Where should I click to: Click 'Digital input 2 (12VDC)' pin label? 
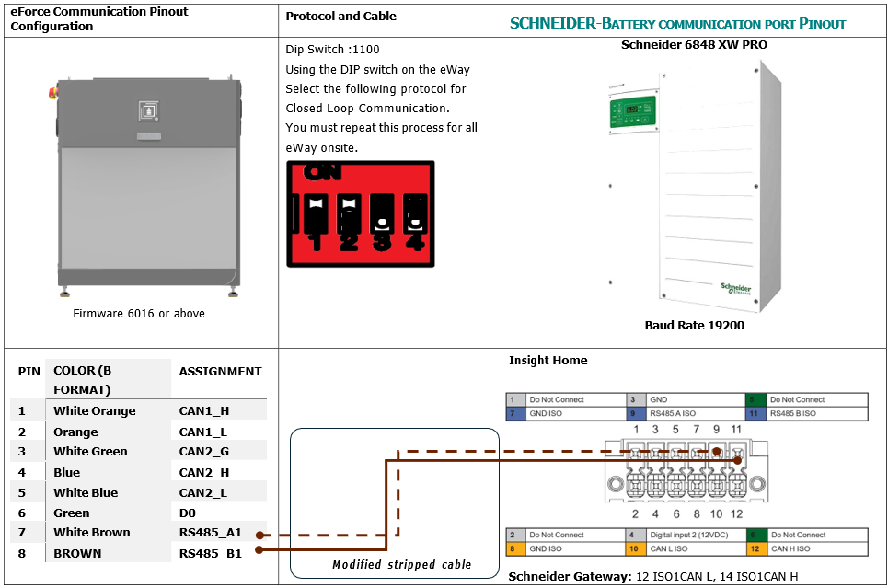[688, 535]
